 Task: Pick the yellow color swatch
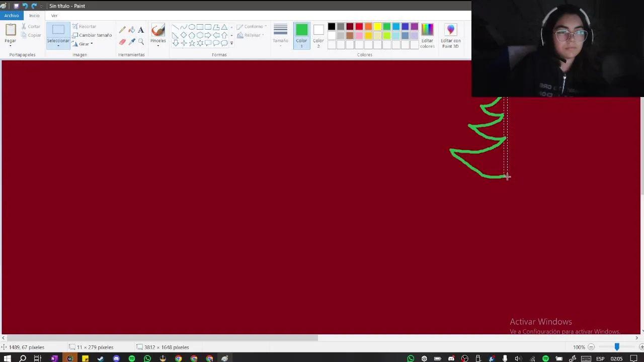coord(377,27)
